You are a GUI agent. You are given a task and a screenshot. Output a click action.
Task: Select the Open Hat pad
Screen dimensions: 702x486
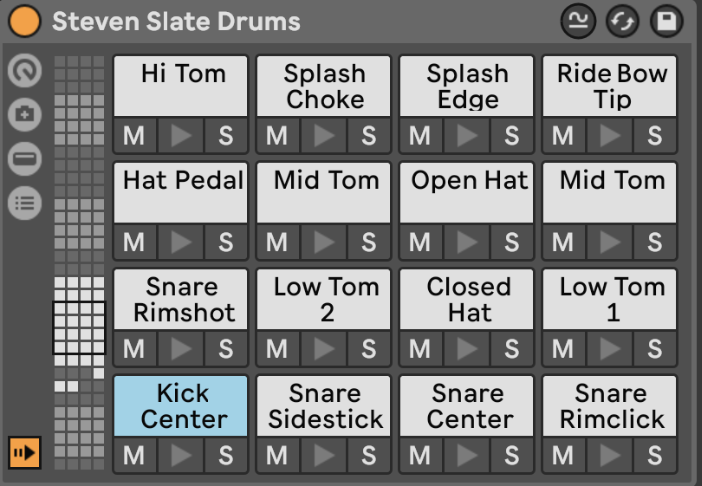click(468, 191)
